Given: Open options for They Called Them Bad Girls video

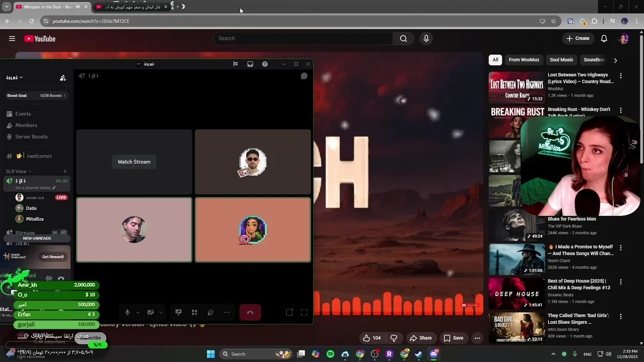Looking at the screenshot, I should coord(621,316).
